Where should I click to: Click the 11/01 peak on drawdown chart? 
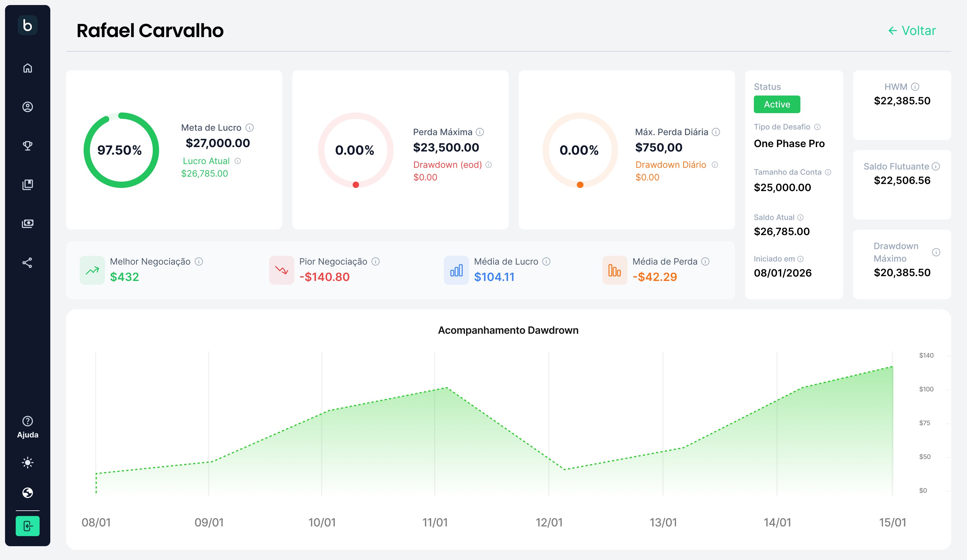(x=446, y=388)
